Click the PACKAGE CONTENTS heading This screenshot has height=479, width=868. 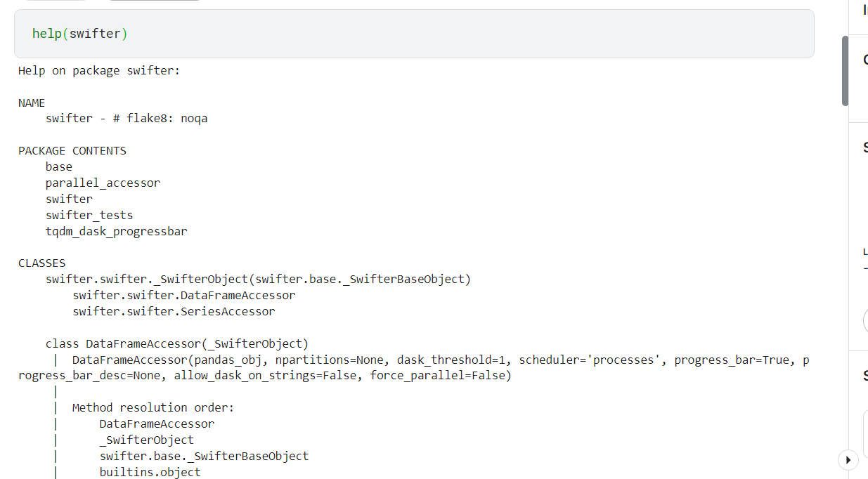72,151
